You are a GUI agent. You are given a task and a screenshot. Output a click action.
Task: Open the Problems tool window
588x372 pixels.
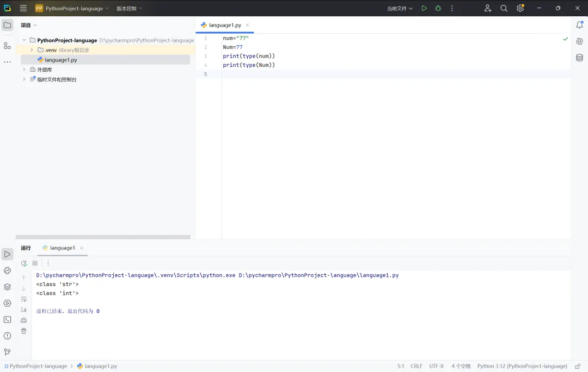(7, 336)
